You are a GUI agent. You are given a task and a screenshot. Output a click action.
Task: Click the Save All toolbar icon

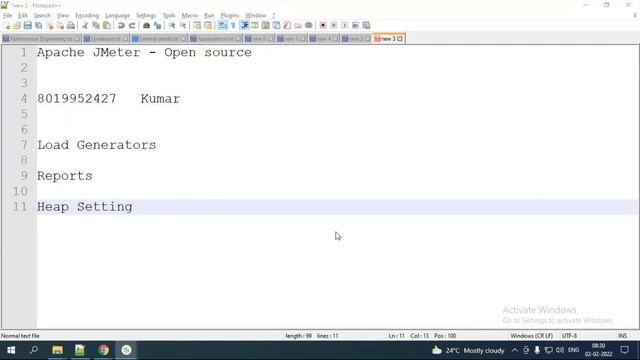(38, 26)
